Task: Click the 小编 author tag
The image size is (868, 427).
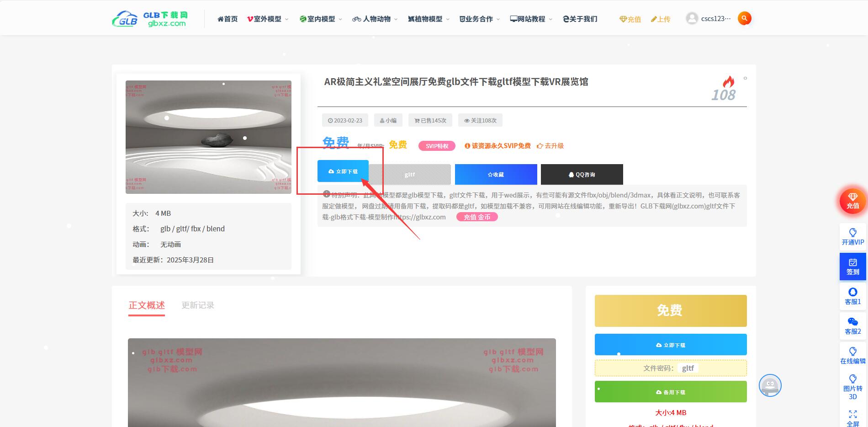Action: click(388, 120)
